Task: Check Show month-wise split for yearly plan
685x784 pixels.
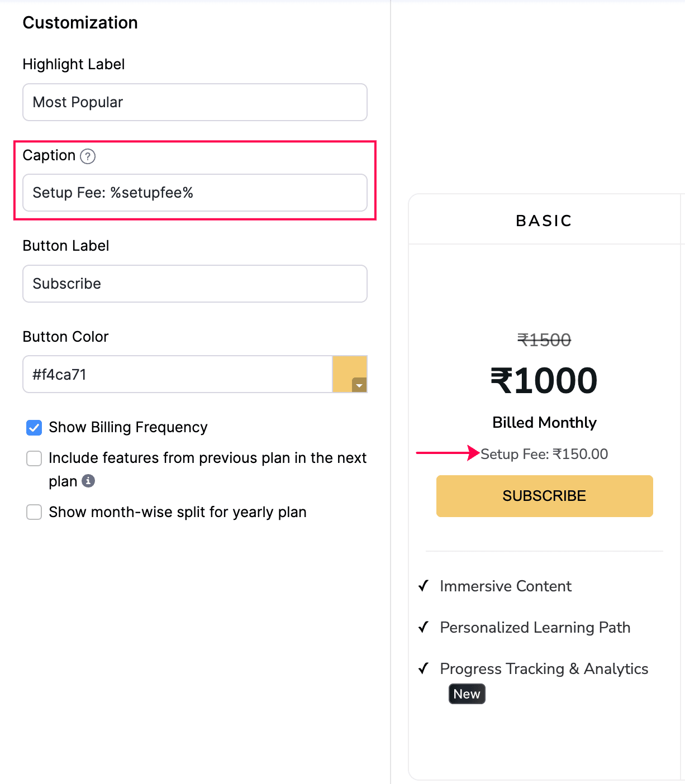Action: (x=34, y=512)
